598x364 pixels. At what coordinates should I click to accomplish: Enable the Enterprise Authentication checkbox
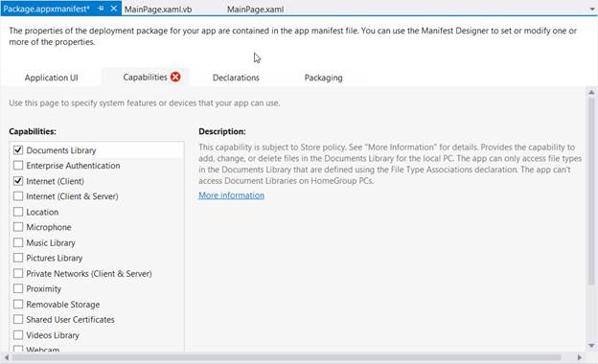point(18,166)
